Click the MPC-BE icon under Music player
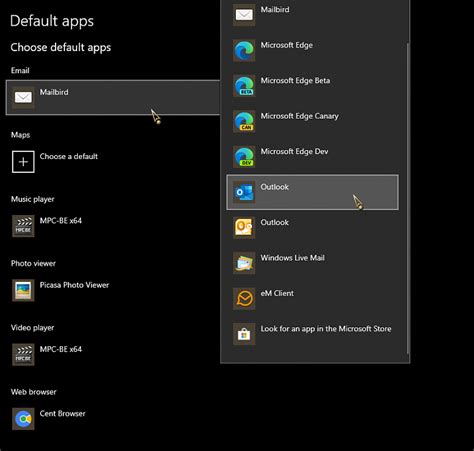The width and height of the screenshot is (474, 451). tap(23, 226)
